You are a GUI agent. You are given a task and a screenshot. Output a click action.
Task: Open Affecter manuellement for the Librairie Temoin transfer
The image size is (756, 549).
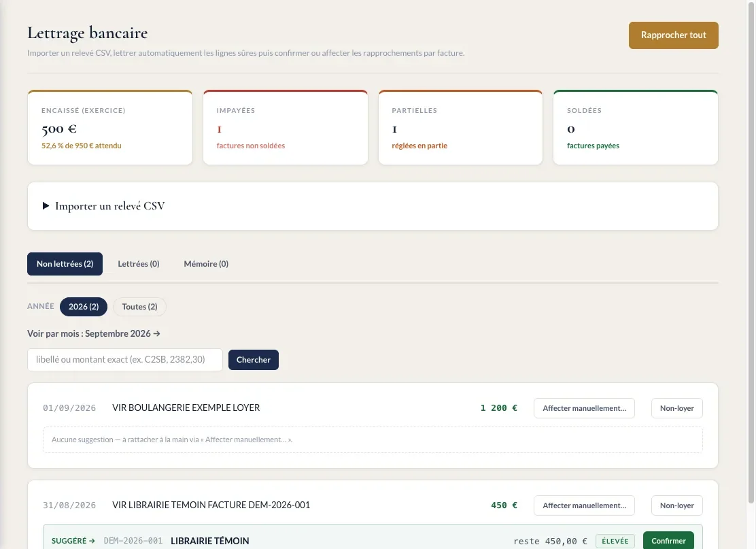584,505
